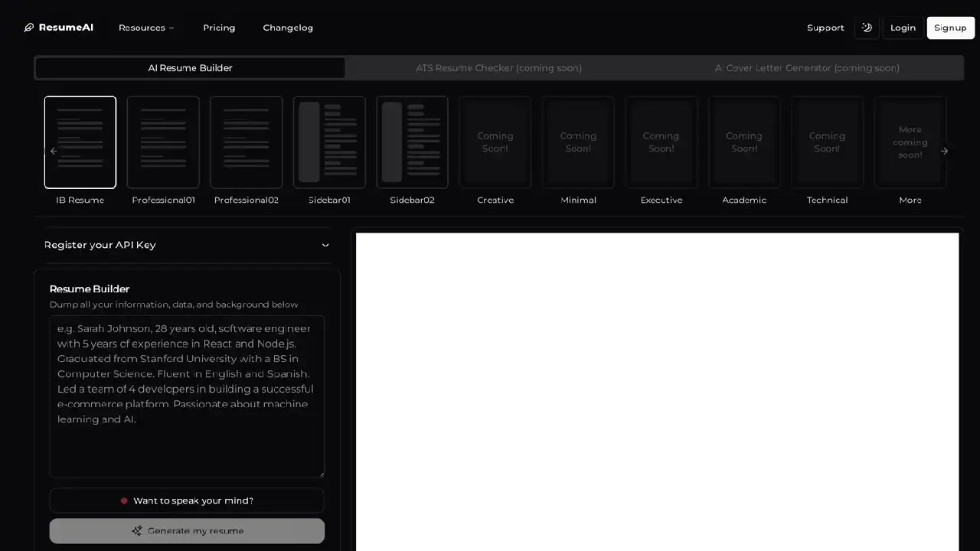Open the Resources dropdown menu
Screen dimensions: 980x551
coord(146,28)
